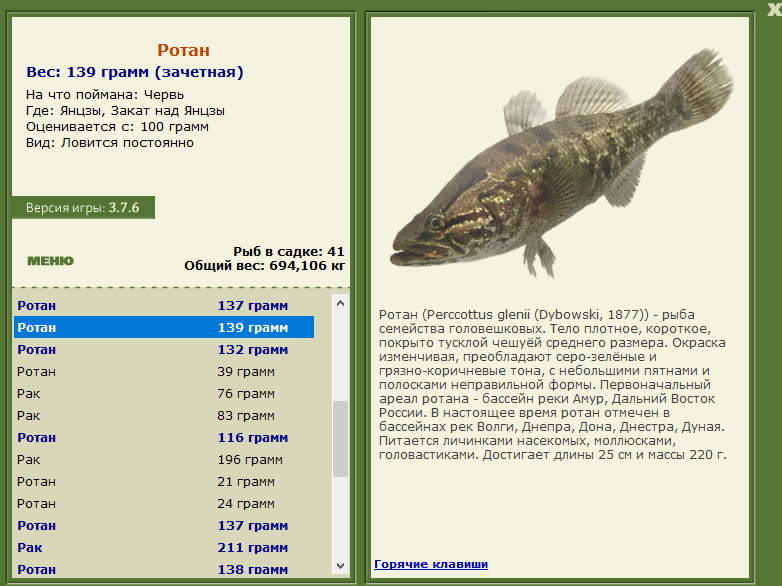Image resolution: width=782 pixels, height=586 pixels.
Task: Select the Рак 76 грамм row
Action: point(164,393)
